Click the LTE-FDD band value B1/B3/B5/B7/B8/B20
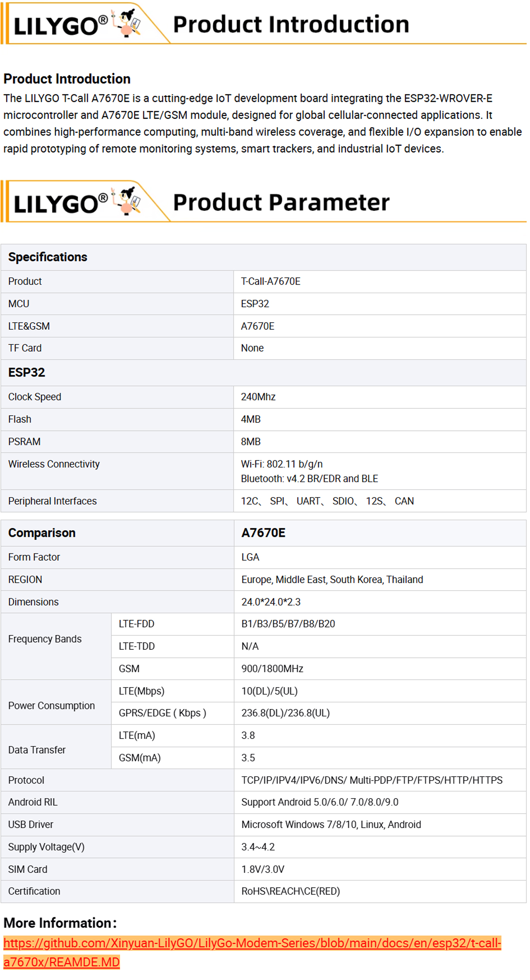This screenshot has width=530, height=980. click(x=288, y=624)
